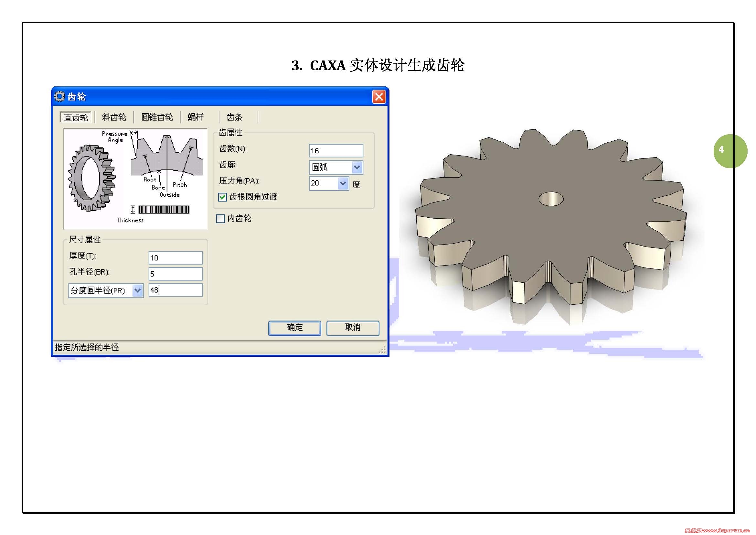Image resolution: width=756 pixels, height=535 pixels.
Task: Open the 蜗杆 tab
Action: click(x=196, y=117)
